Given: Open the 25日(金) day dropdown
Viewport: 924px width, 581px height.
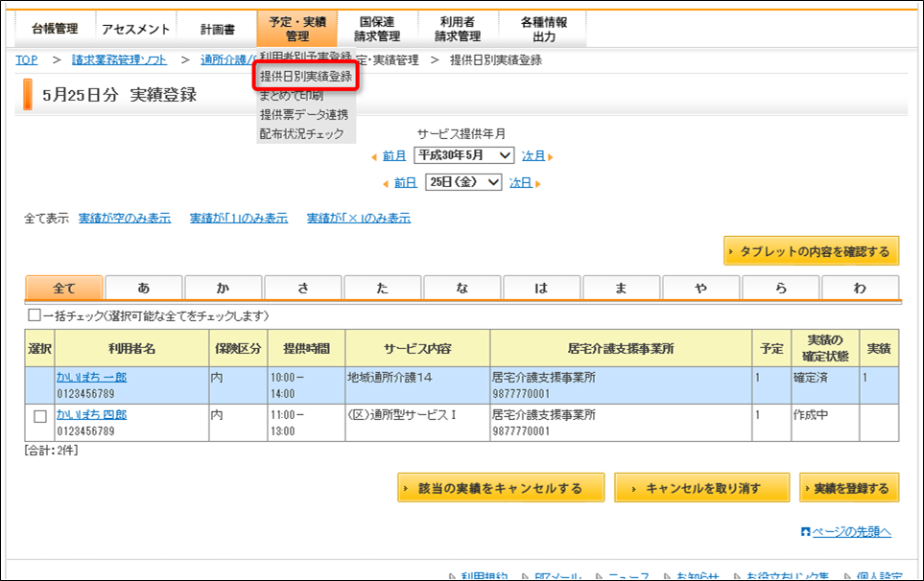Looking at the screenshot, I should [463, 182].
